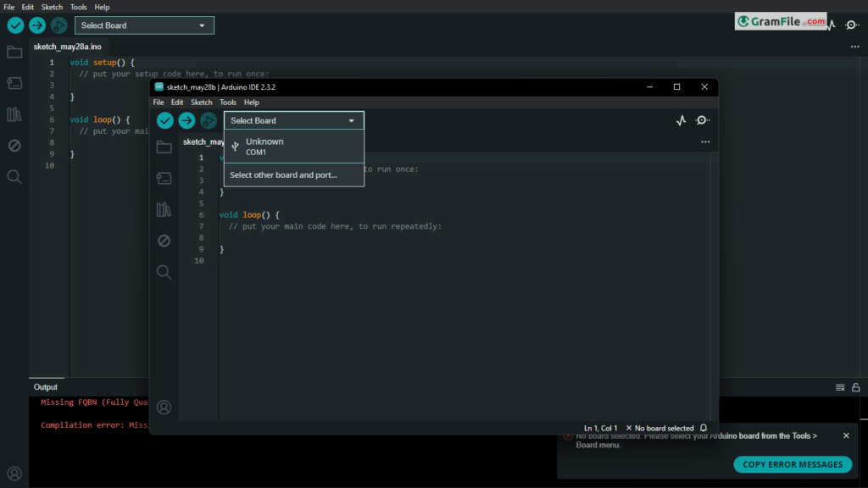Open Serial Monitor in background window toolbar
The height and width of the screenshot is (488, 868).
tap(852, 25)
